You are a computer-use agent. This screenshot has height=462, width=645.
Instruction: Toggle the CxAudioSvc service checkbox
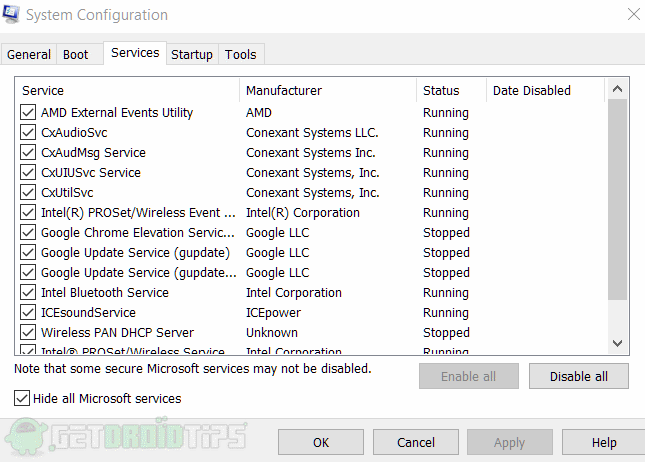tap(28, 133)
